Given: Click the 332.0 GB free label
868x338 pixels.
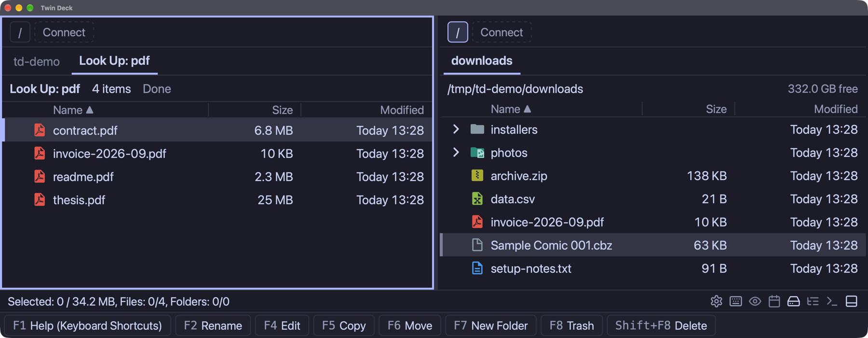Looking at the screenshot, I should (x=823, y=89).
